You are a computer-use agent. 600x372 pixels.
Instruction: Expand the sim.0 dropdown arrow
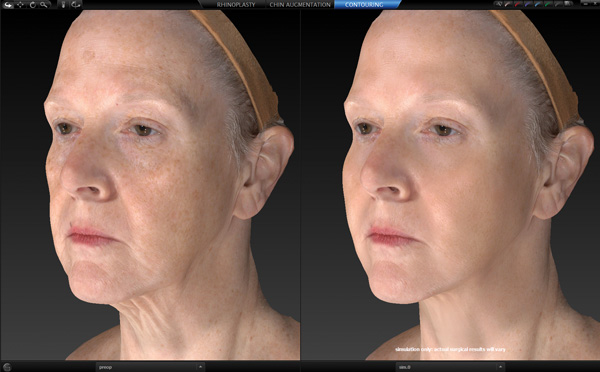[x=500, y=367]
